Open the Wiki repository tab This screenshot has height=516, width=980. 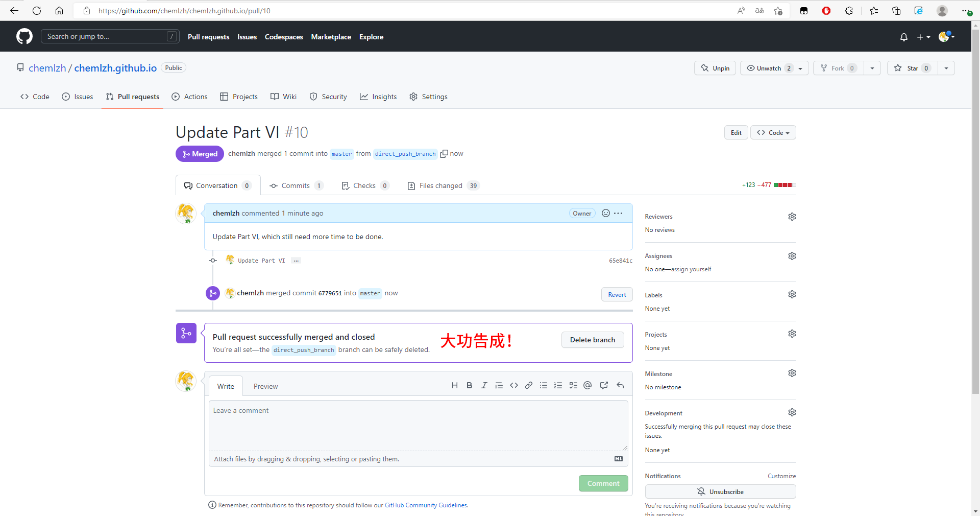tap(283, 97)
